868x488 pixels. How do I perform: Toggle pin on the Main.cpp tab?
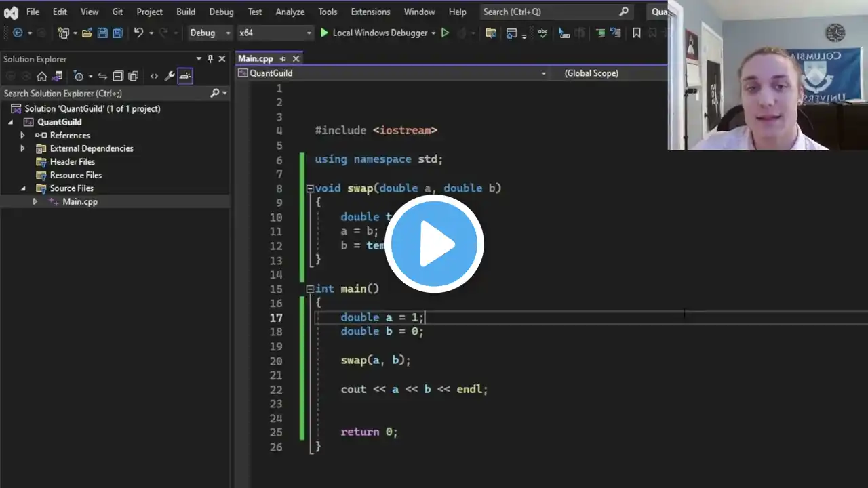tap(283, 59)
